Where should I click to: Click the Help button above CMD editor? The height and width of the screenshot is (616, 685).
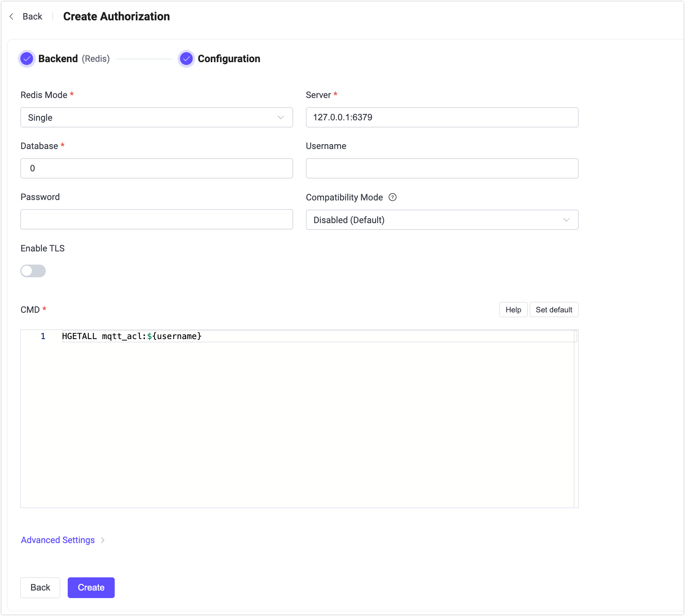pyautogui.click(x=513, y=310)
